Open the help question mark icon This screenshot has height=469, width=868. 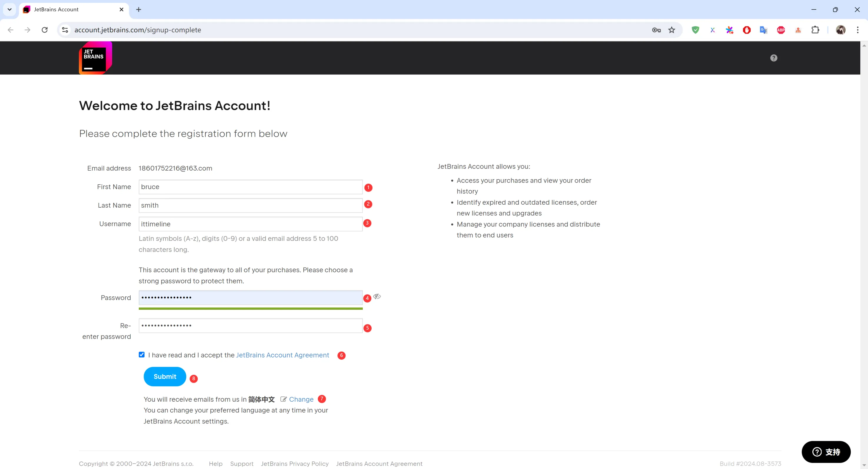(774, 58)
